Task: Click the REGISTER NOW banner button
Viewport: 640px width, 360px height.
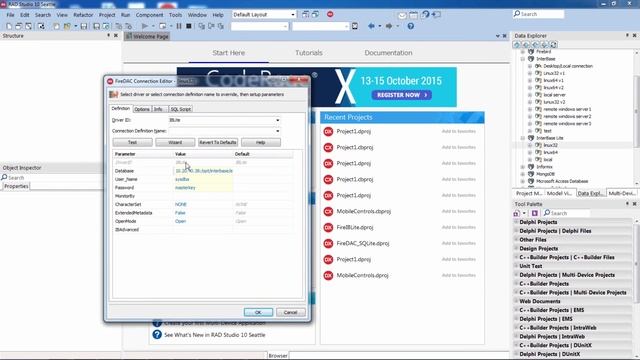Action: coord(402,95)
